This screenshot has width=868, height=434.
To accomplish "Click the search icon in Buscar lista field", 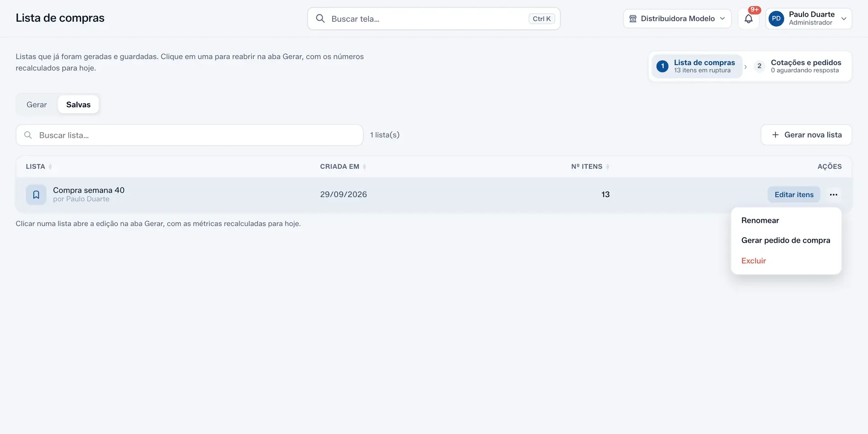I will (x=28, y=135).
